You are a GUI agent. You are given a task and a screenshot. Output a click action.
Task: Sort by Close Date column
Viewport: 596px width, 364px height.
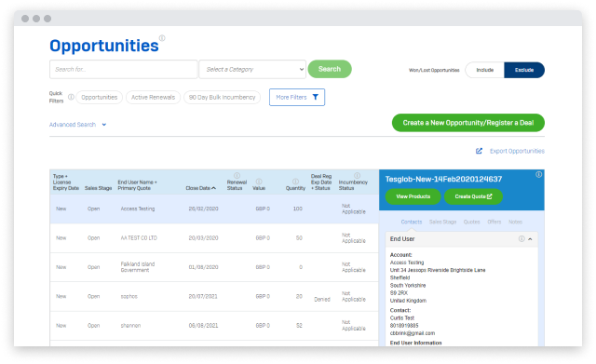click(x=201, y=188)
